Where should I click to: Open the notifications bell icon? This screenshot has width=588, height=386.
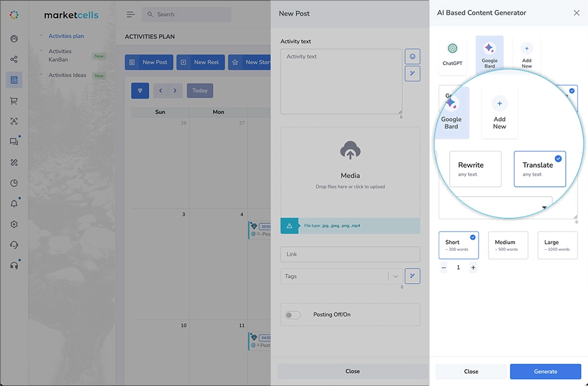coord(14,204)
